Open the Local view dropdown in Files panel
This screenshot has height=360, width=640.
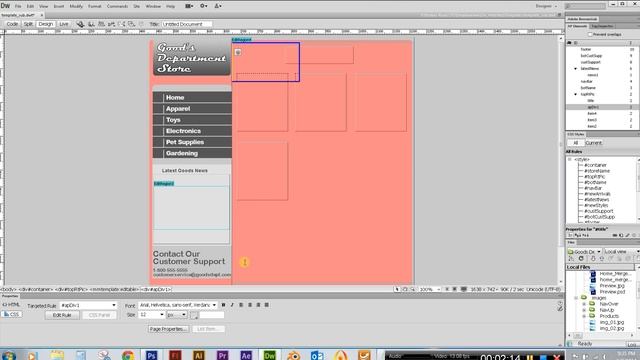(621, 252)
